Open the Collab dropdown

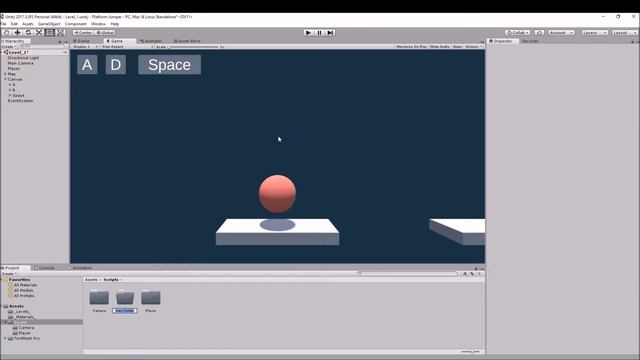pyautogui.click(x=518, y=32)
